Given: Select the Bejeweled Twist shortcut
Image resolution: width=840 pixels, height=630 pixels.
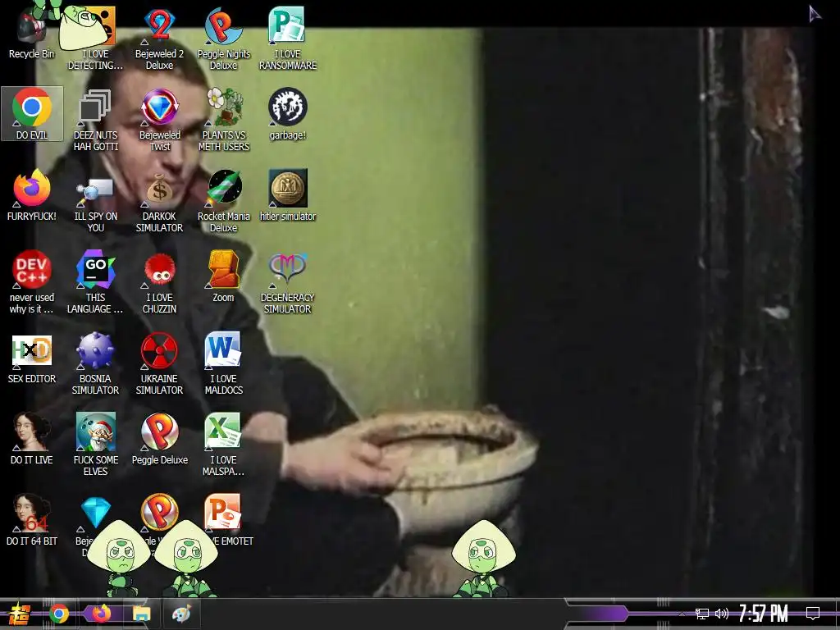Looking at the screenshot, I should (160, 119).
